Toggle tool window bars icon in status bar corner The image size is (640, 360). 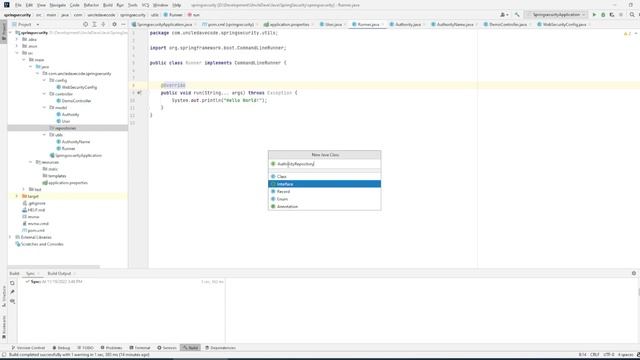[4, 355]
